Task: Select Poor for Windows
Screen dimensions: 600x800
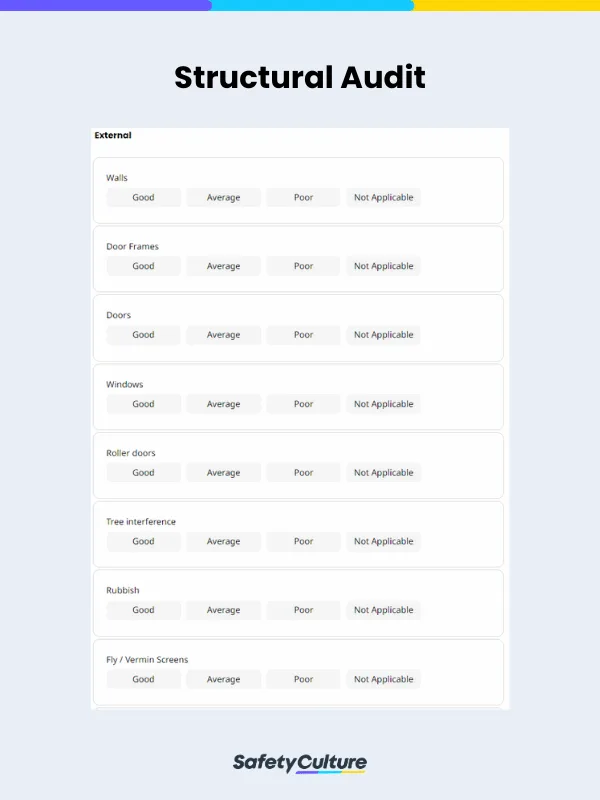Action: click(303, 404)
